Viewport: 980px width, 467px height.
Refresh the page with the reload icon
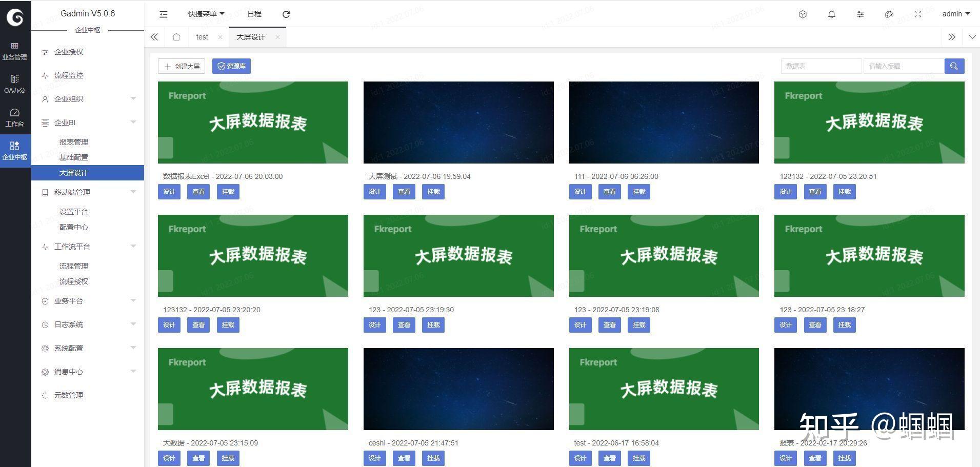pyautogui.click(x=286, y=14)
